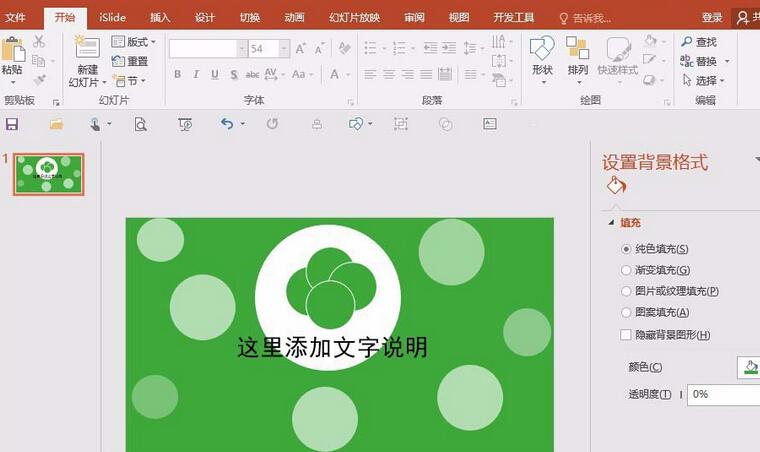Enable Hide background graphics checkbox
The width and height of the screenshot is (760, 452).
(x=626, y=335)
